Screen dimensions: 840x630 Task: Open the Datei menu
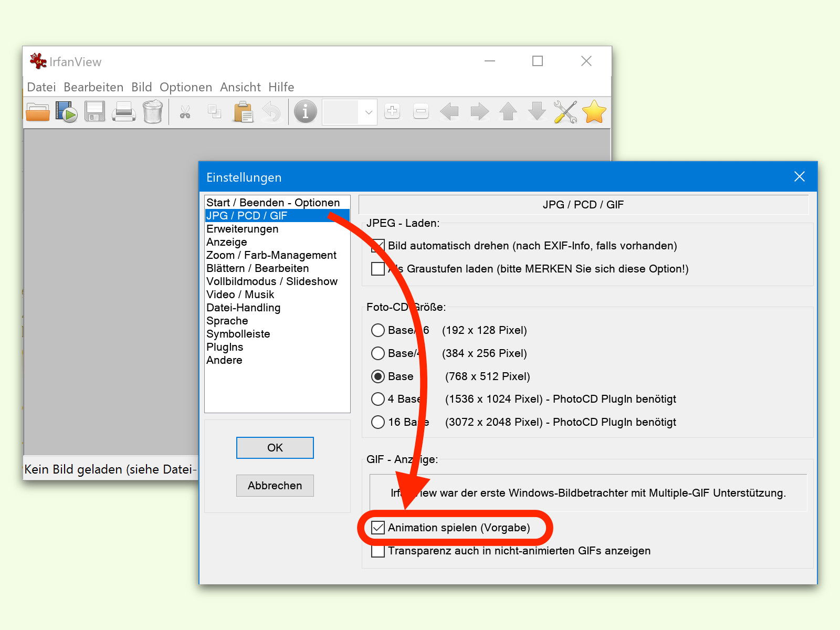pos(41,87)
